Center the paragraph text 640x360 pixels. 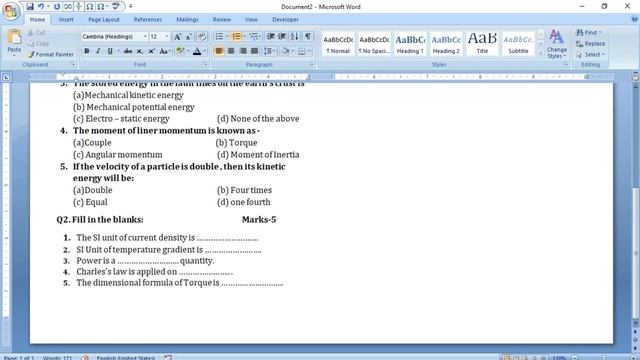point(231,51)
